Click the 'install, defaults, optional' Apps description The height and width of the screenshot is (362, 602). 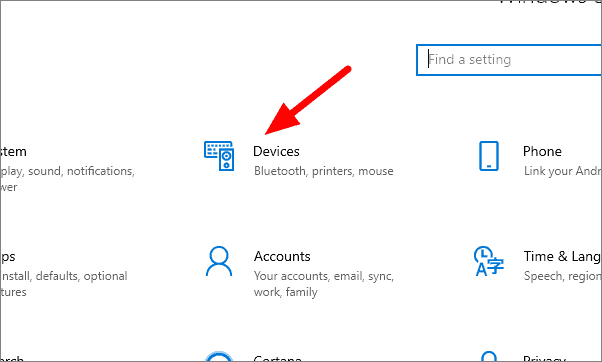(64, 276)
